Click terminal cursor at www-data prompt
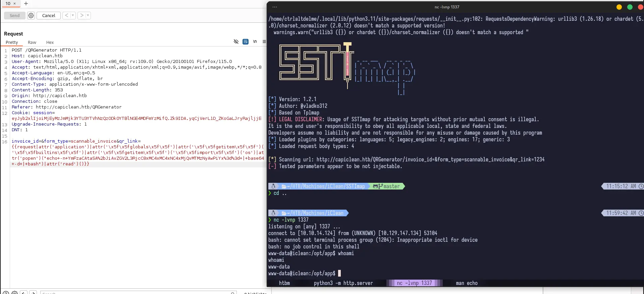 tap(339, 273)
